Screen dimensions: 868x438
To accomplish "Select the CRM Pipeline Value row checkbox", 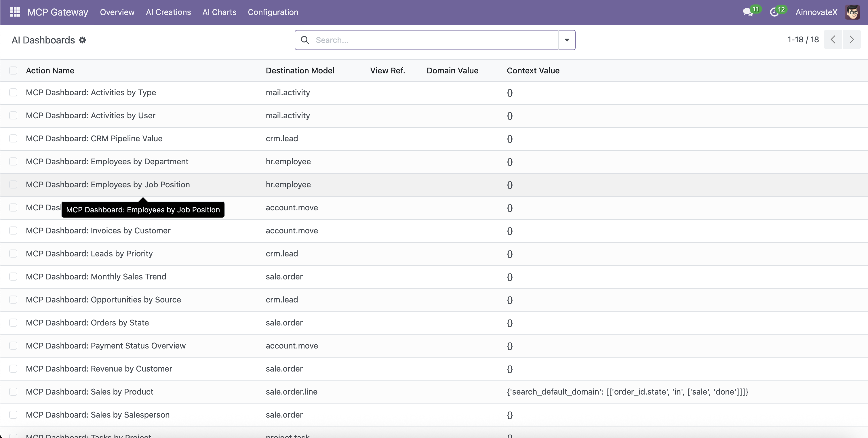I will coord(13,138).
